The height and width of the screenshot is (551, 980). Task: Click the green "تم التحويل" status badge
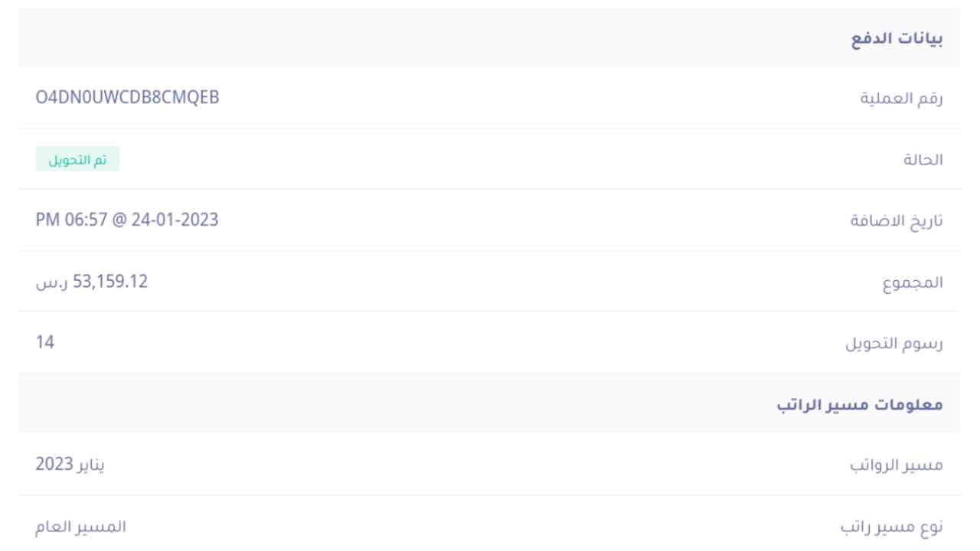pos(77,160)
